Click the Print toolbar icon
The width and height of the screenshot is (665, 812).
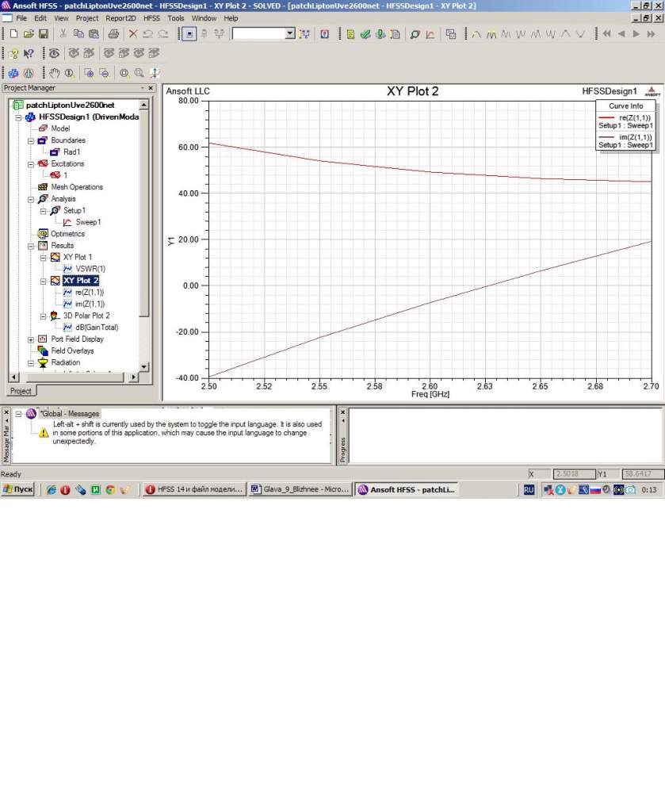pyautogui.click(x=113, y=34)
